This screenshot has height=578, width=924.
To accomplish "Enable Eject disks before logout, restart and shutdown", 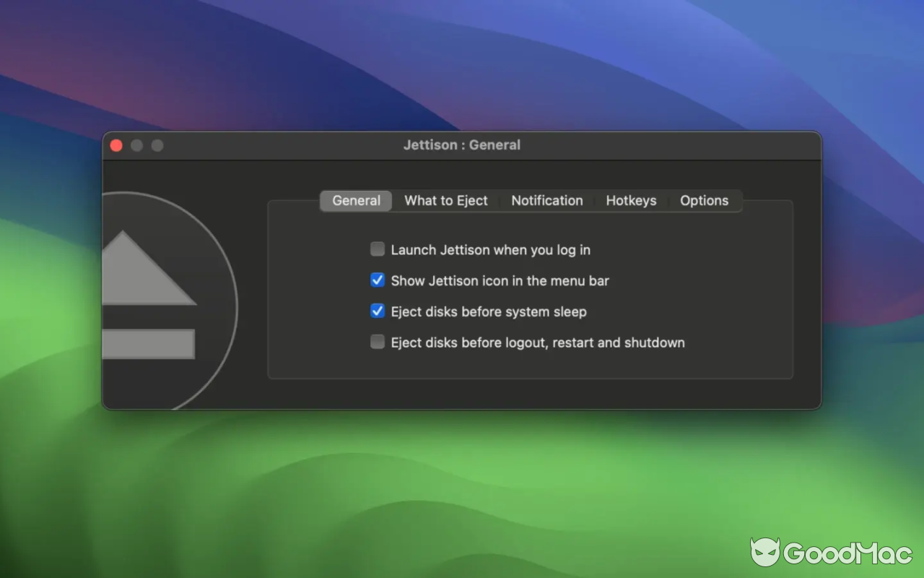I will (377, 341).
